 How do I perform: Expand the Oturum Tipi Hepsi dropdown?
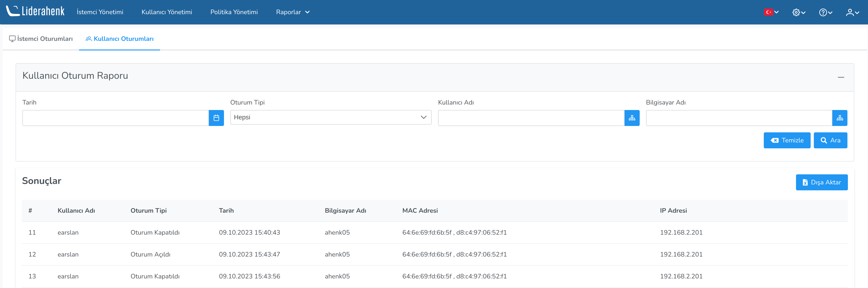pyautogui.click(x=330, y=117)
